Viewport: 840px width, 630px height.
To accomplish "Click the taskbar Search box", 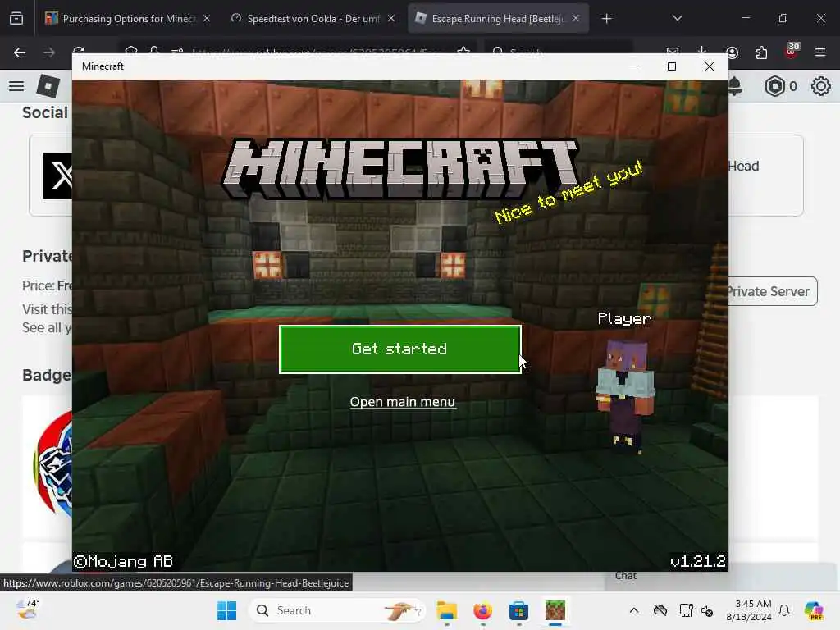I will (x=337, y=610).
